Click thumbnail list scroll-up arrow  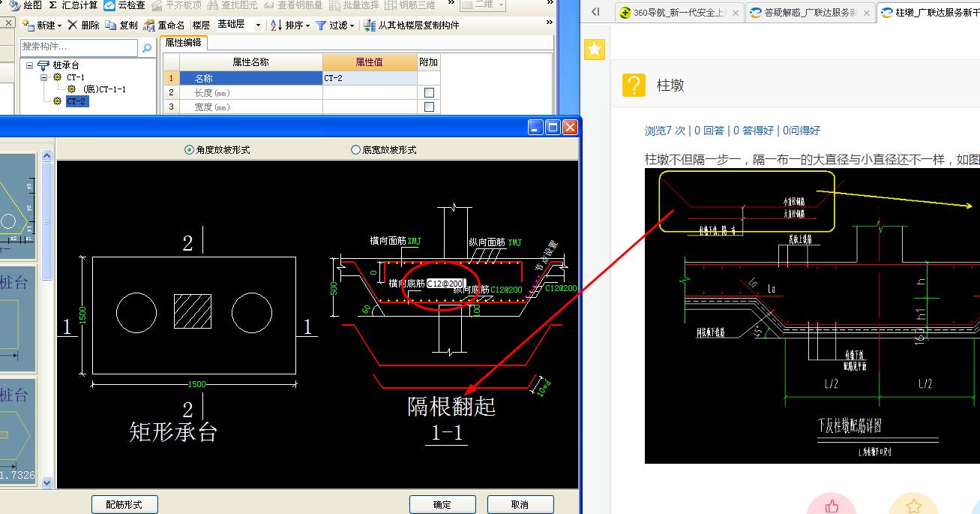tap(47, 155)
